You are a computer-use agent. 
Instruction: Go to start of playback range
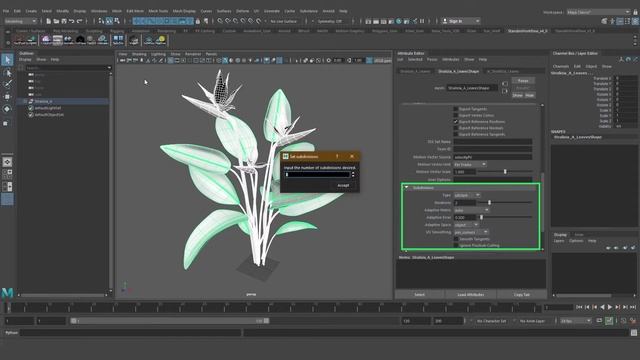pos(579,307)
